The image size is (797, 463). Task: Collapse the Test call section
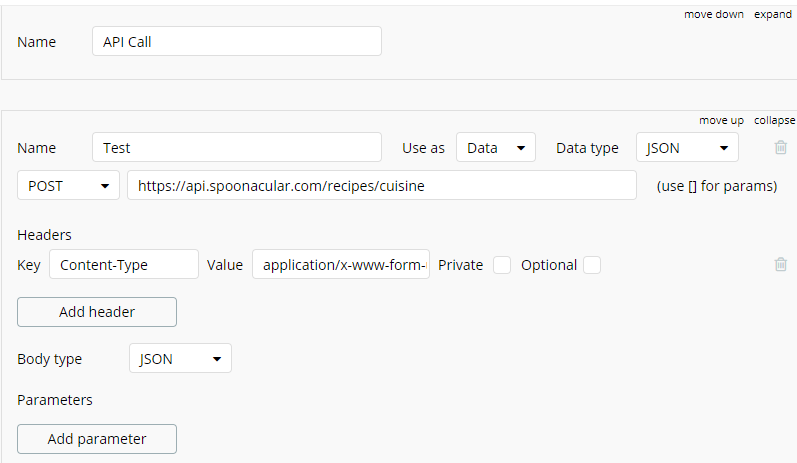[773, 120]
